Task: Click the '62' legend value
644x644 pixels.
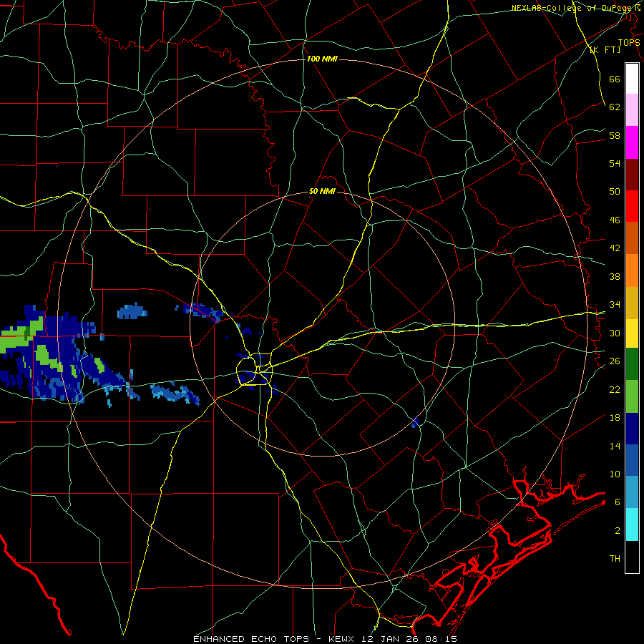Action: click(x=615, y=107)
